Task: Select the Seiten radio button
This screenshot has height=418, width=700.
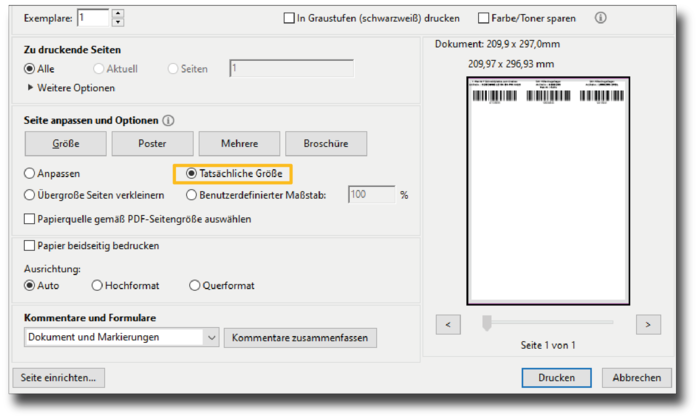Action: pos(173,69)
